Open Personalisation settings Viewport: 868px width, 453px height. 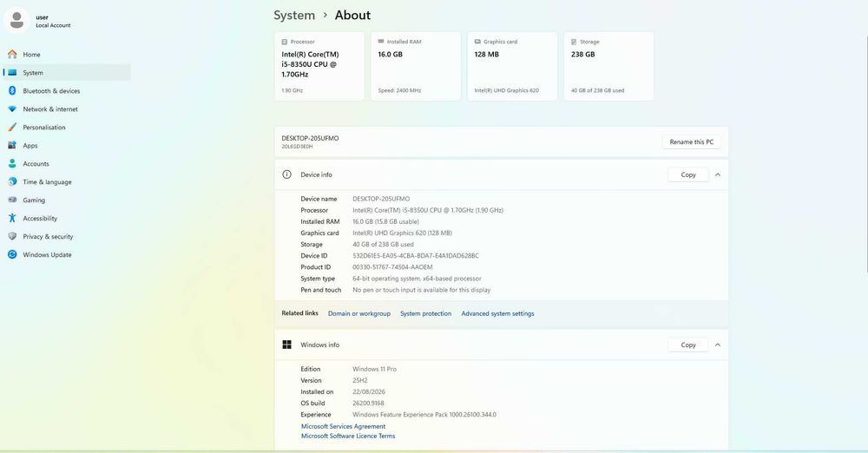coord(67,128)
